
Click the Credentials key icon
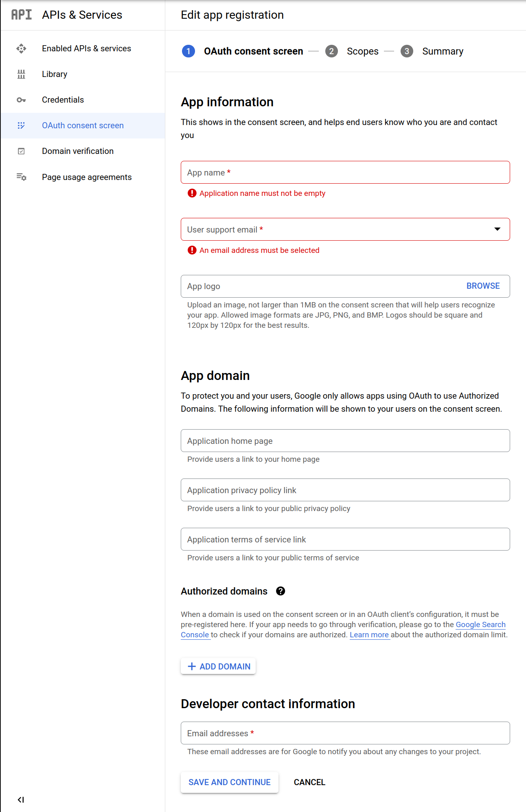click(21, 100)
